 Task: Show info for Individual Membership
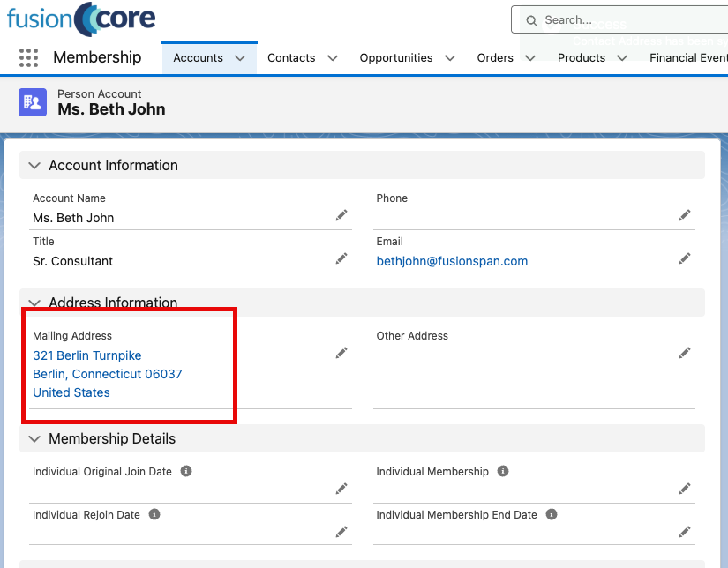pos(503,471)
